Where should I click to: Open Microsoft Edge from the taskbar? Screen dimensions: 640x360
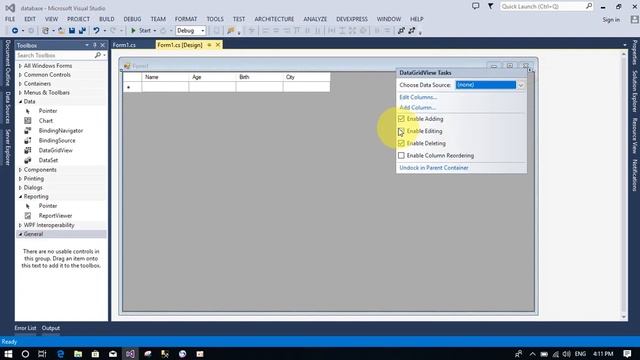[60, 354]
